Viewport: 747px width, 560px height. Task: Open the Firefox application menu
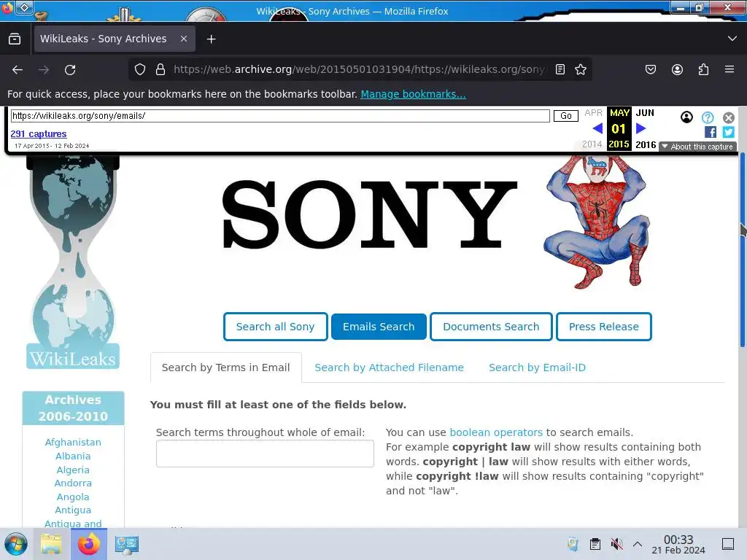[x=729, y=69]
